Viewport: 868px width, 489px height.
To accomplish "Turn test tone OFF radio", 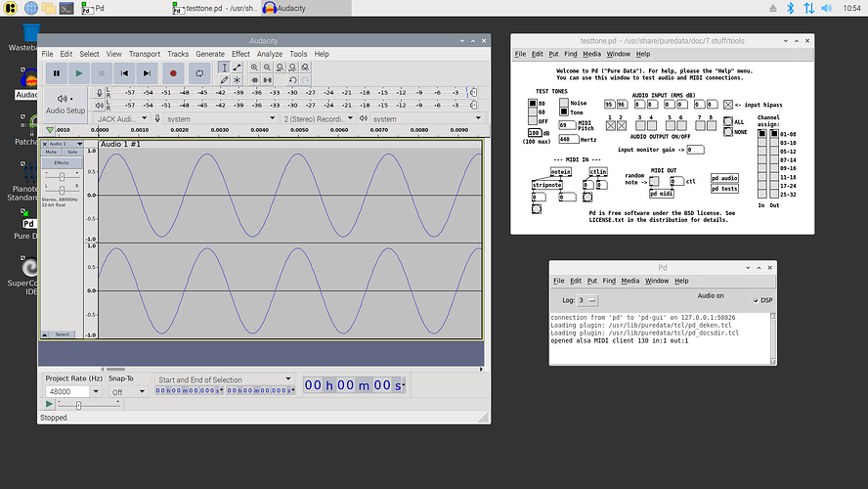I will [x=533, y=120].
